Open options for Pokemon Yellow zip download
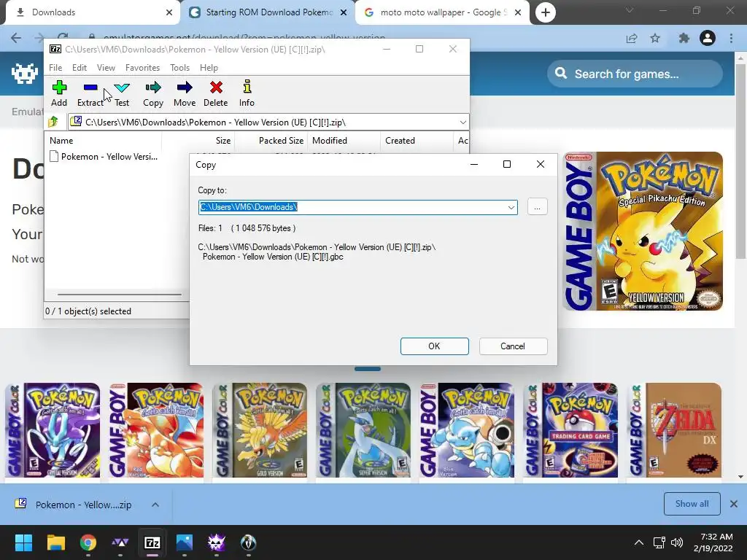 pyautogui.click(x=155, y=505)
